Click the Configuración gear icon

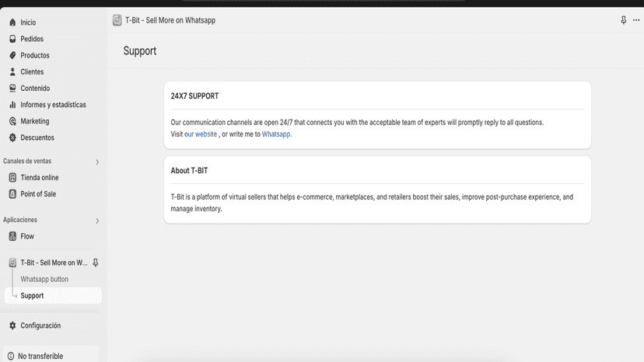coord(12,325)
